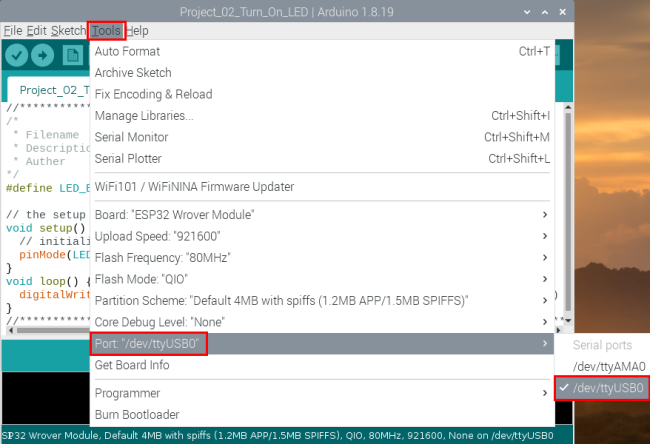Viewport: 650px width, 444px height.
Task: Click the scroll down arrow in editor
Action: [x=568, y=320]
